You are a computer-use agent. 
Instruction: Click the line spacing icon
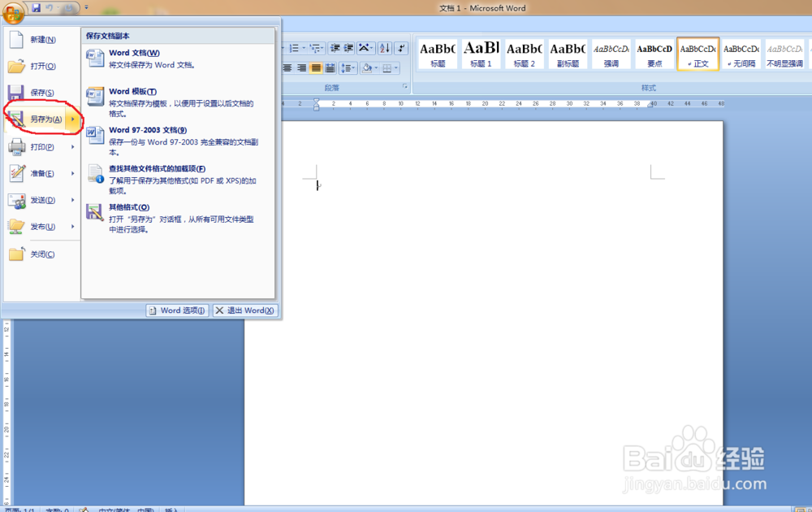click(x=345, y=68)
